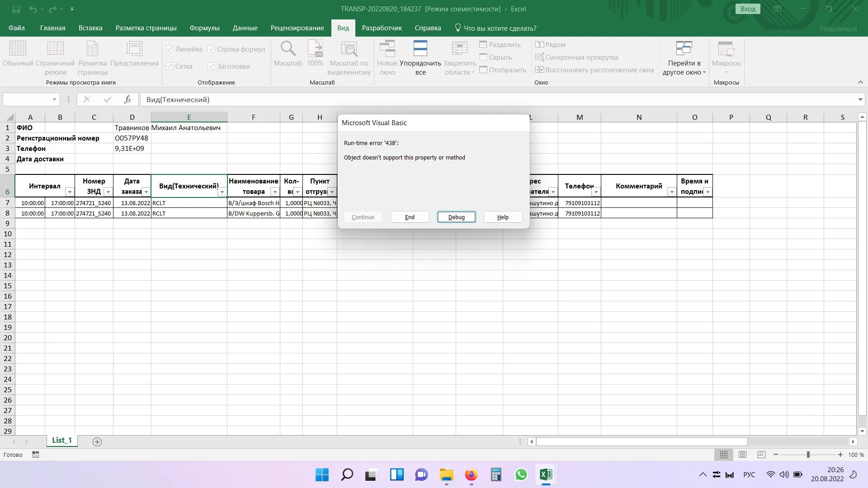Open Help for the runtime error
The height and width of the screenshot is (488, 868).
(x=503, y=217)
